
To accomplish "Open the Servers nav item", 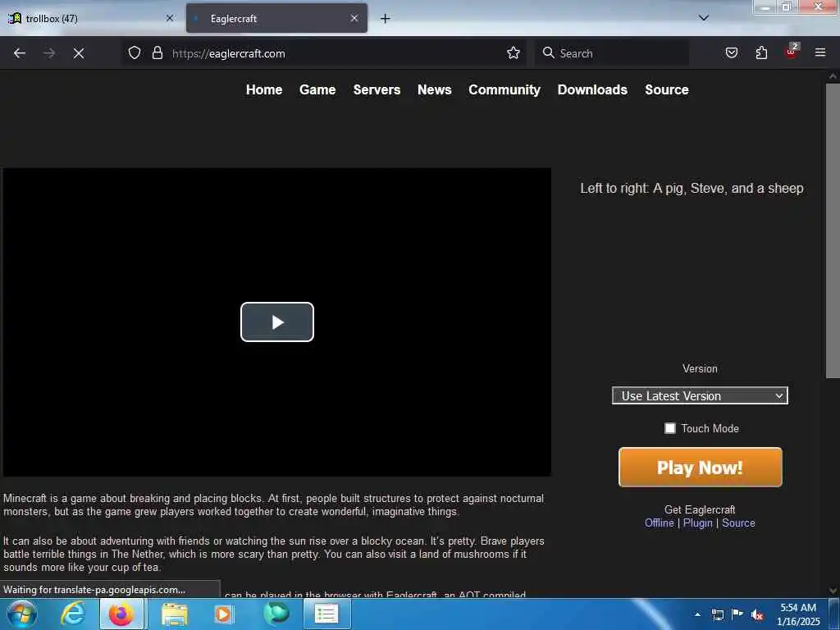I will pos(377,89).
